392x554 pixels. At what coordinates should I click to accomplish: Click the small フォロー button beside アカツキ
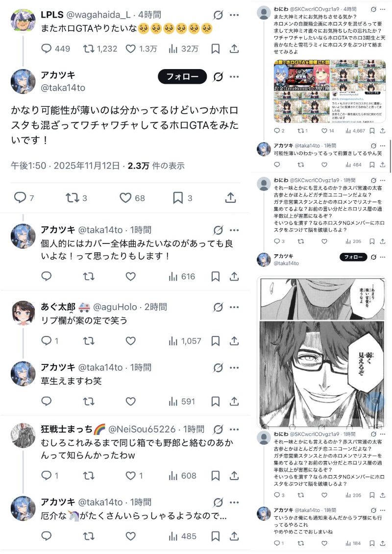(353, 257)
